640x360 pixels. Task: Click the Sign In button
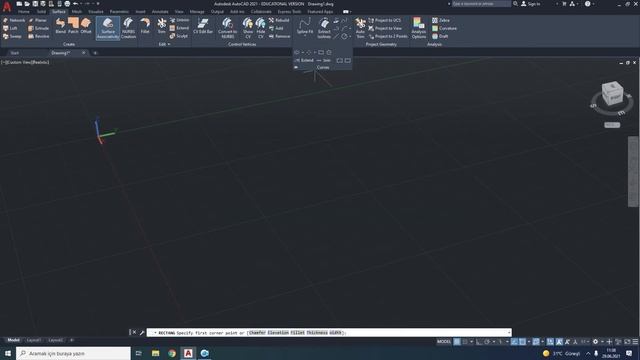531,4
